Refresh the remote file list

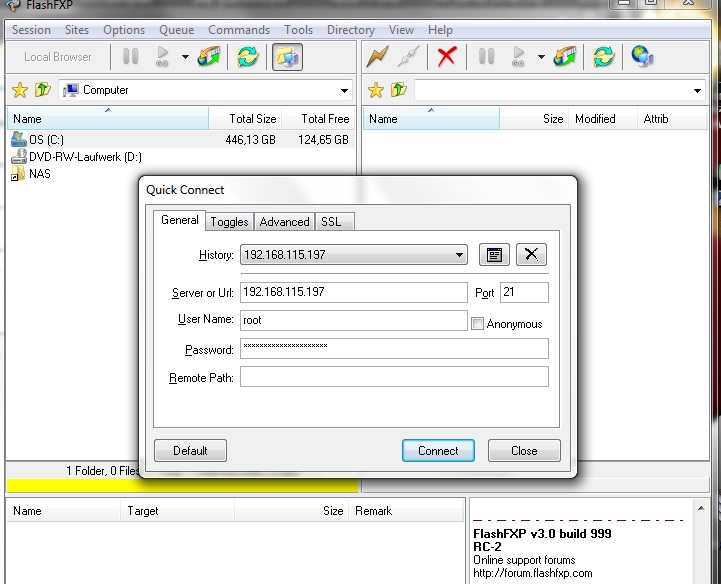tap(603, 57)
